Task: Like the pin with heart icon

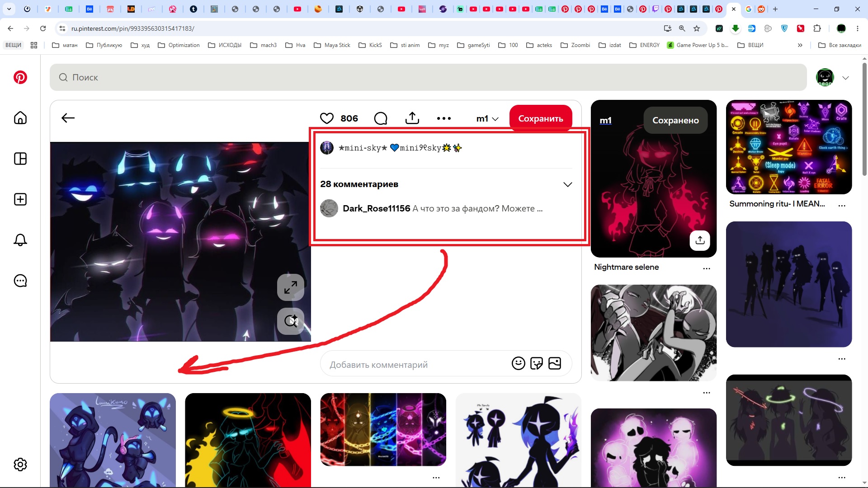Action: (x=327, y=118)
